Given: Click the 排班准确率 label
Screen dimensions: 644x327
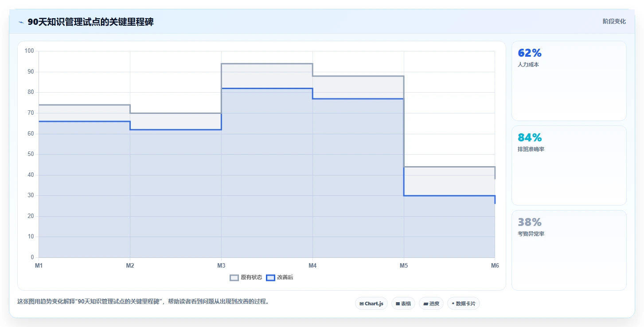Looking at the screenshot, I should 531,149.
